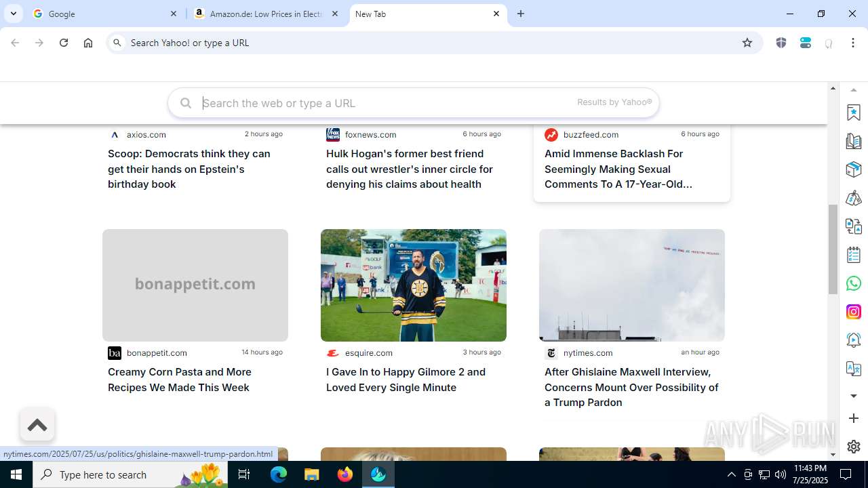Open the Hulk Hogan best friend article
Viewport: 868px width, 488px height.
[410, 169]
